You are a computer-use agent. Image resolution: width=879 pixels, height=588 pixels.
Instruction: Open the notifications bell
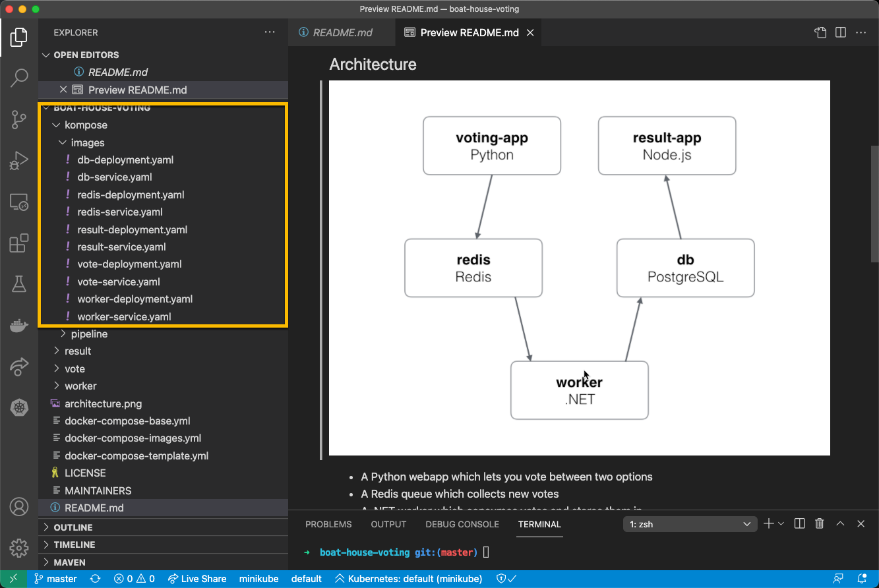pos(862,579)
